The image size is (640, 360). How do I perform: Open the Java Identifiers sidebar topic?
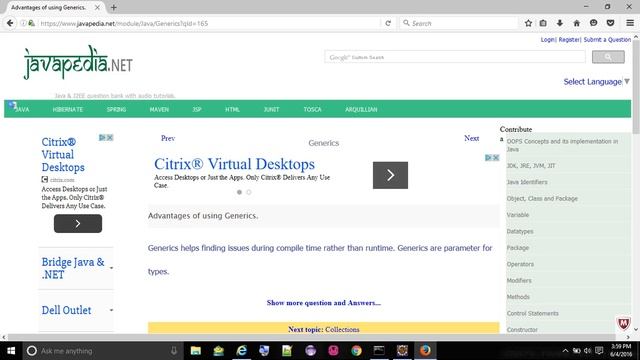[x=527, y=182]
